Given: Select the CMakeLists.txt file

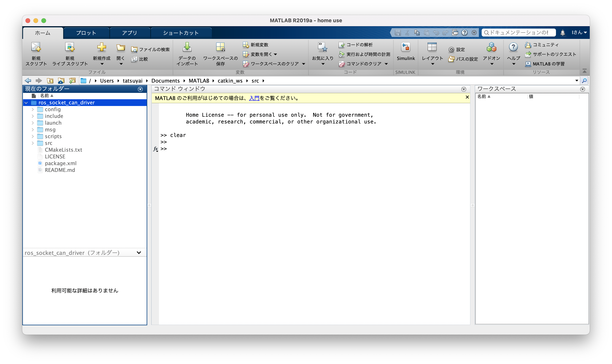Looking at the screenshot, I should pos(63,150).
